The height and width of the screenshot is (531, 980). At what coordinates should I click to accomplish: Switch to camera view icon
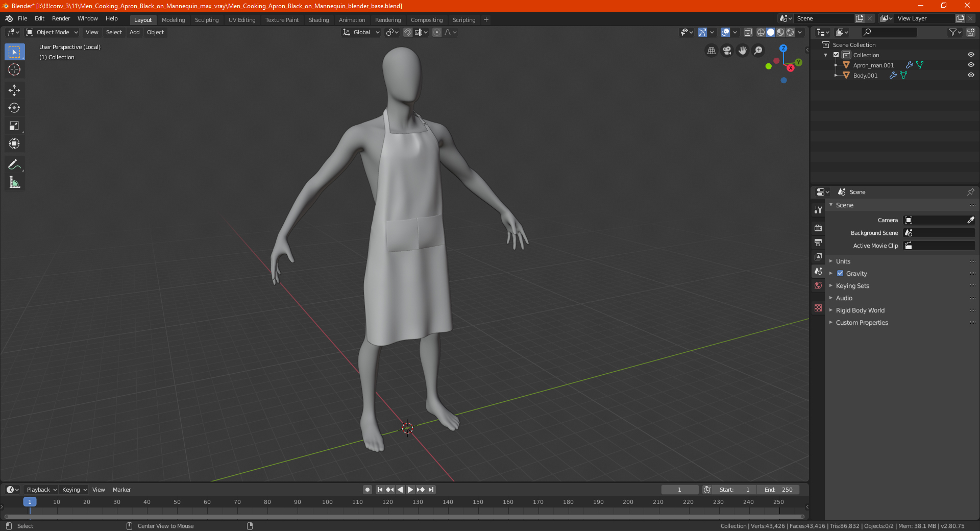click(727, 51)
